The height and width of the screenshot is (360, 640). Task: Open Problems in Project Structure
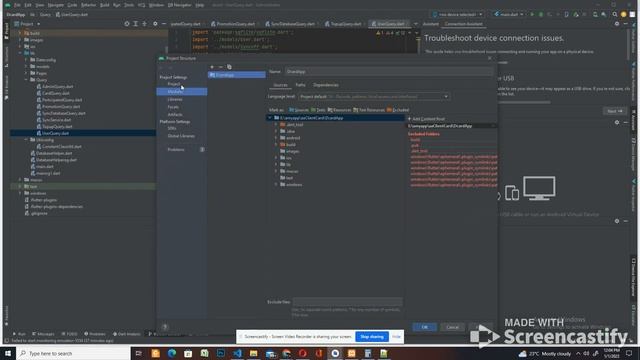coord(176,149)
